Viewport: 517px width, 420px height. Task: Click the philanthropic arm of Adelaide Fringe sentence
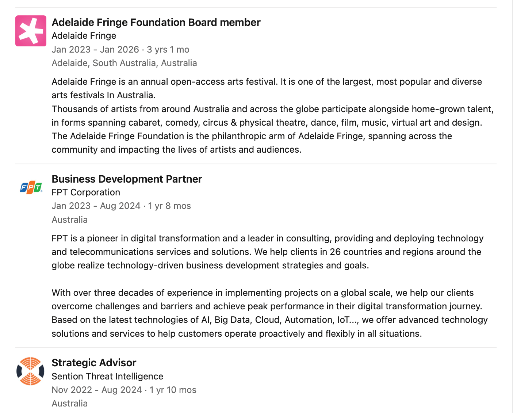252,143
